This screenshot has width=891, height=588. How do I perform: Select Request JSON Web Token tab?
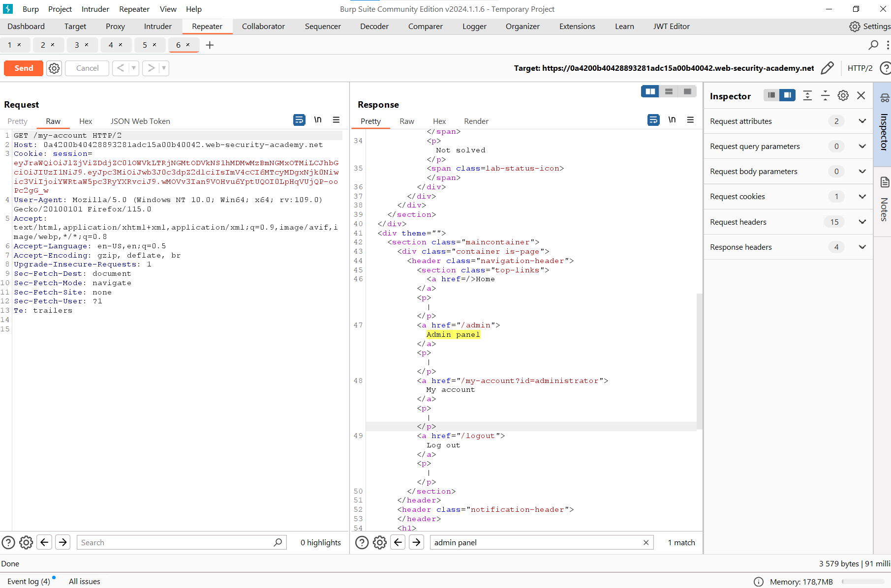(x=140, y=121)
